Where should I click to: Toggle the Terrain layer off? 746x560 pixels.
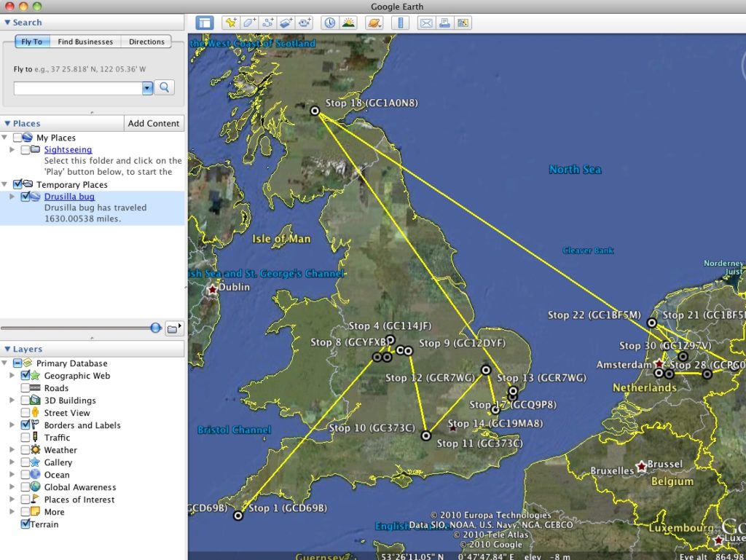pos(25,524)
